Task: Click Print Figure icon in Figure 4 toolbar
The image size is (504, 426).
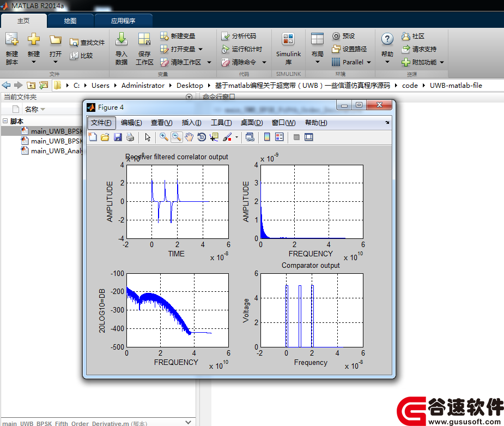Action: (130, 137)
